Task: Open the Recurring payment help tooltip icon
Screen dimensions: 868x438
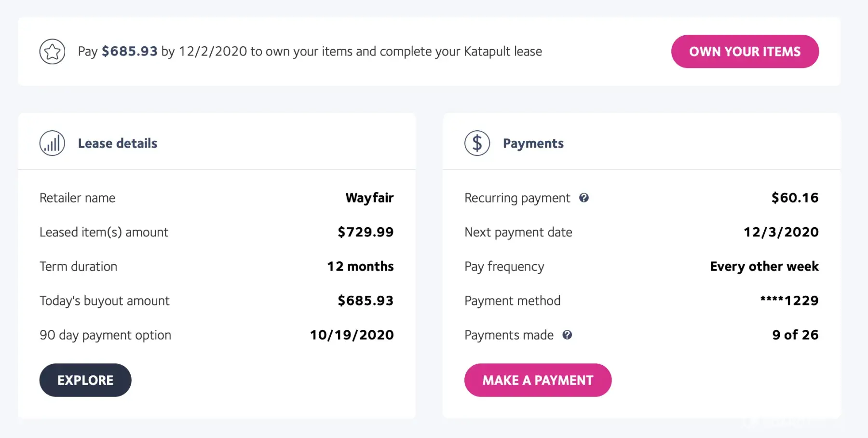Action: pyautogui.click(x=584, y=198)
